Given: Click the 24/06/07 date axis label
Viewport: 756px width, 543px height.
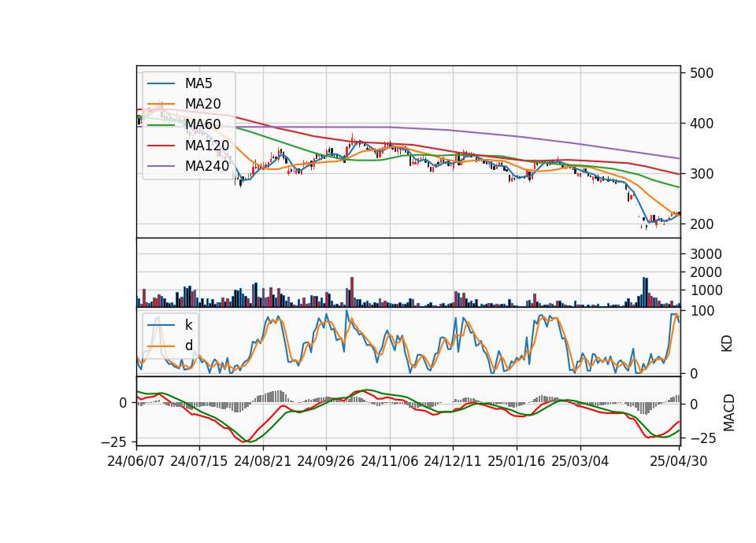Looking at the screenshot, I should pyautogui.click(x=136, y=461).
